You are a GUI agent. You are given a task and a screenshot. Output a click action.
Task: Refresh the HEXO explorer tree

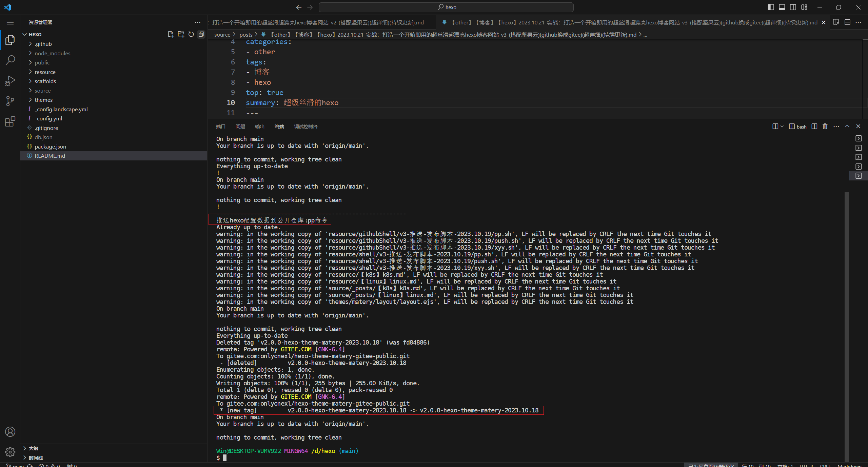[x=191, y=34]
